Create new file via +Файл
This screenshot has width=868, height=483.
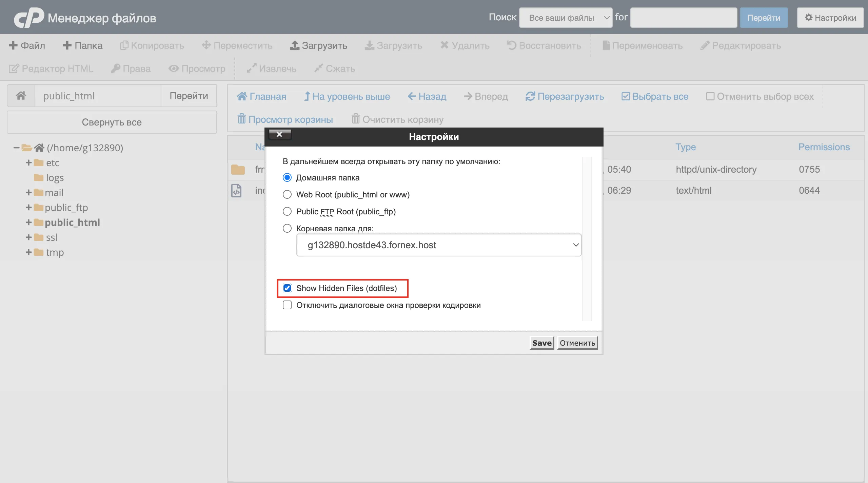tap(27, 45)
